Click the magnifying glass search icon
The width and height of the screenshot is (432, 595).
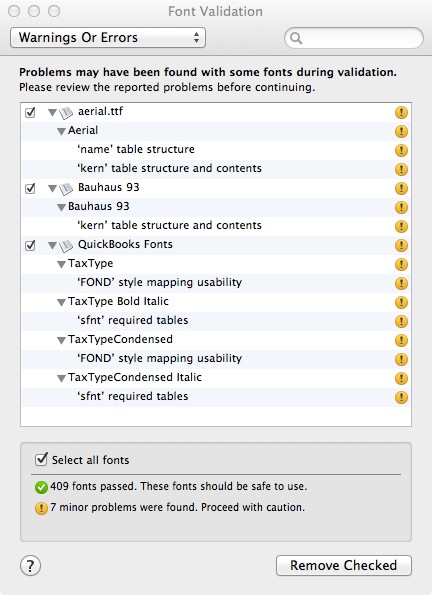[x=296, y=38]
